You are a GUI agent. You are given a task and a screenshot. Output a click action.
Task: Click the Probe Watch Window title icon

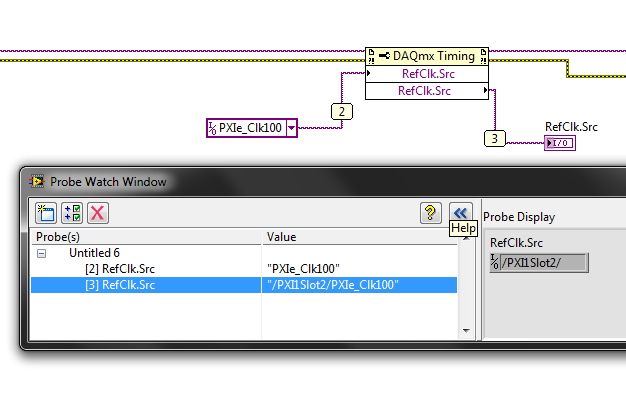tap(37, 182)
